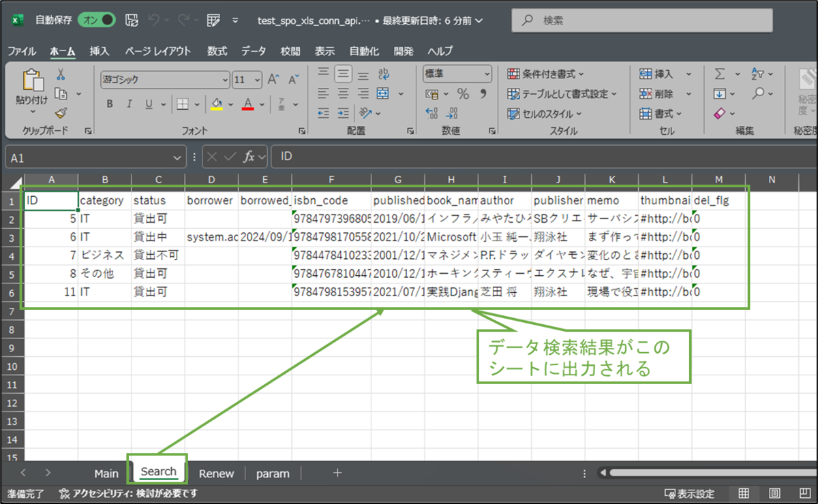818x504 pixels.
Task: Toggle Italic formatting
Action: point(129,104)
